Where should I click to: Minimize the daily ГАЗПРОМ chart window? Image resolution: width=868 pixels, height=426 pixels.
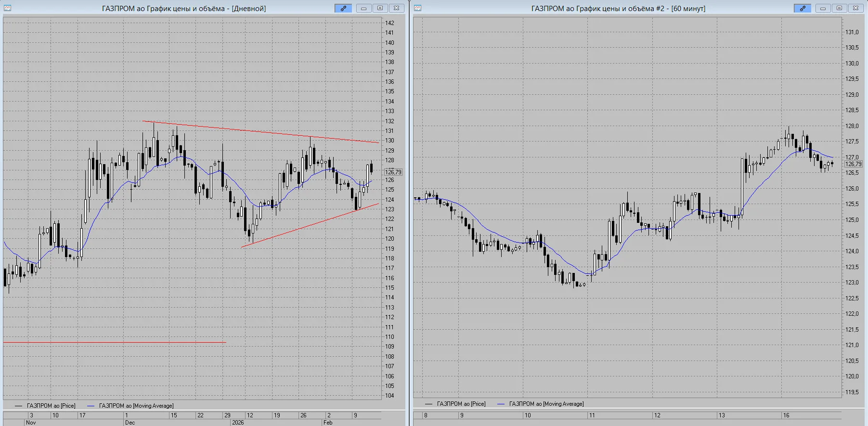coord(363,8)
